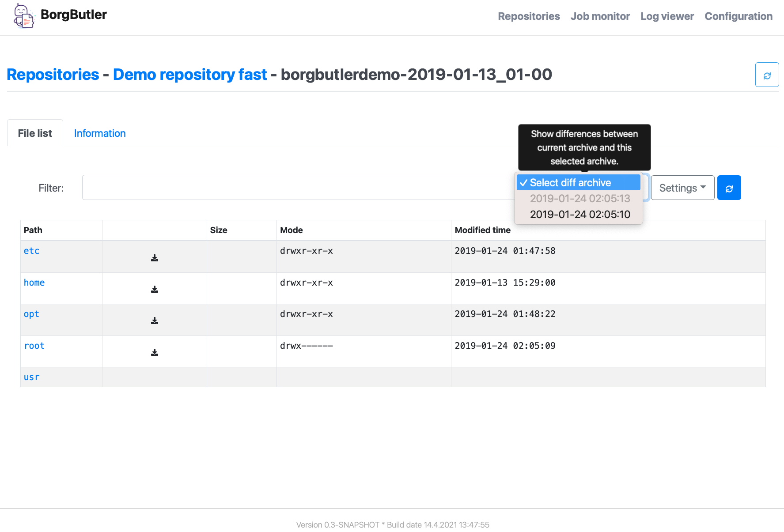Viewport: 784px width, 532px height.
Task: Download the opt directory
Action: pos(155,321)
